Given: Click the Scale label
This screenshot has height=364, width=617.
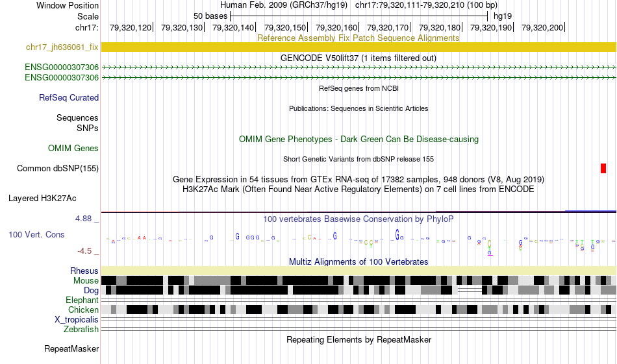Looking at the screenshot, I should tap(88, 16).
